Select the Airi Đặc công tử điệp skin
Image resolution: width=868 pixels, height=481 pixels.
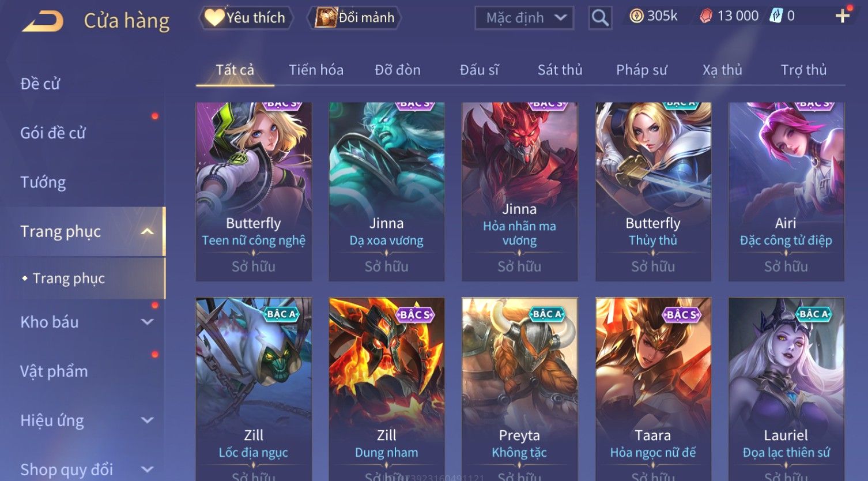coord(786,191)
